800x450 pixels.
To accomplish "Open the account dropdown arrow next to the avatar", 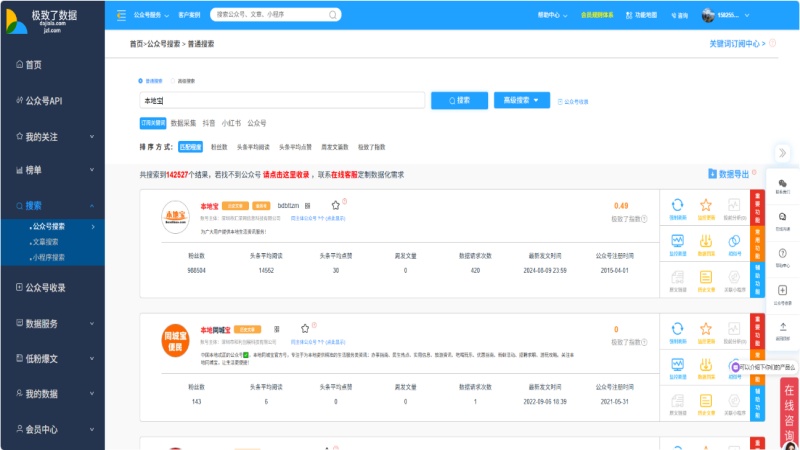I will pos(747,15).
